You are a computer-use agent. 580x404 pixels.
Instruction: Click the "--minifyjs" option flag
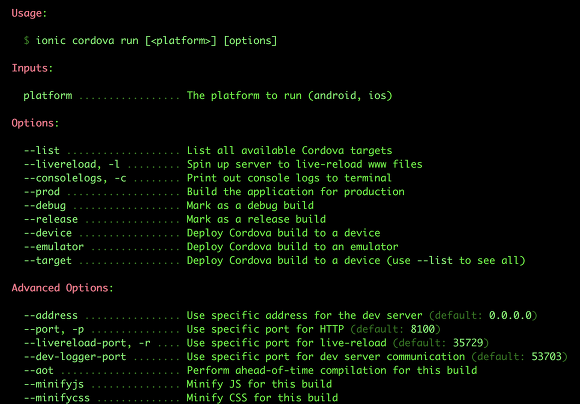pyautogui.click(x=54, y=384)
